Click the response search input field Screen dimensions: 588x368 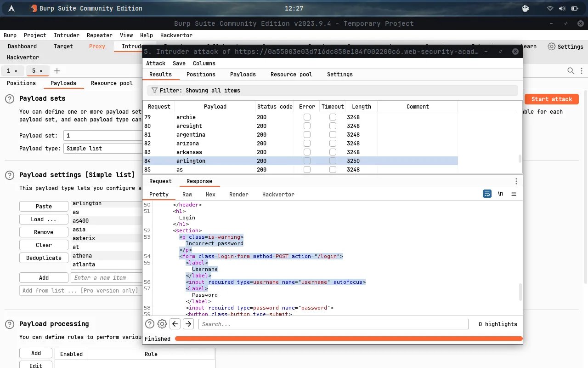pos(333,324)
